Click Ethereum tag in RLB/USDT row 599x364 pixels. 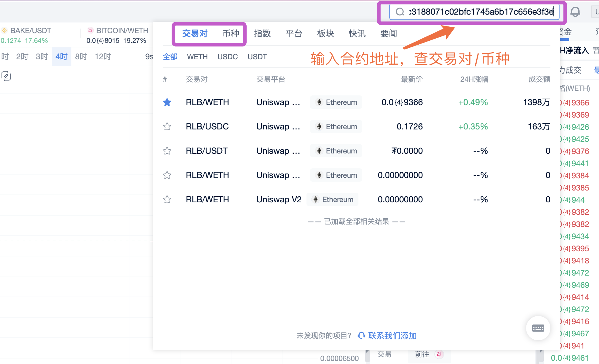(336, 151)
